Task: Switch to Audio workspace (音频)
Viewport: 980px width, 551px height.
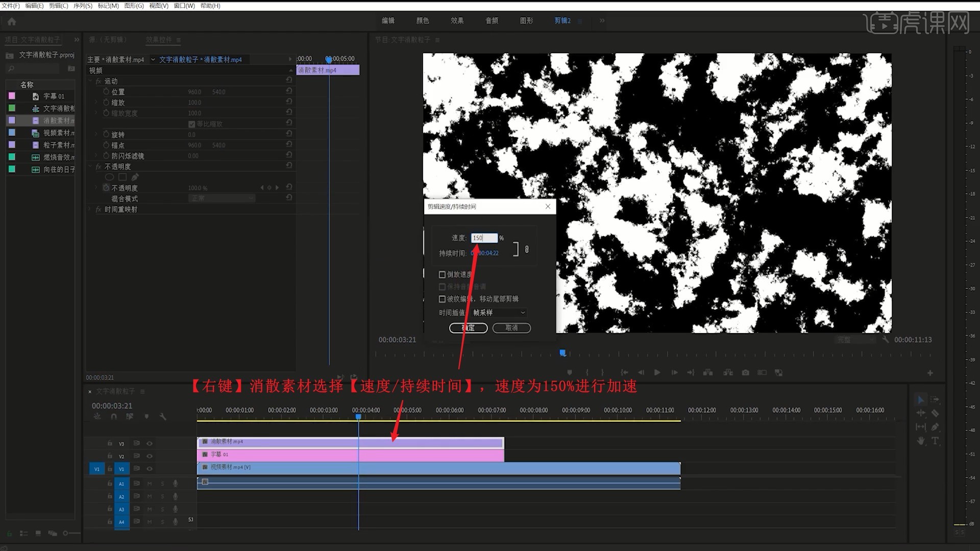Action: pyautogui.click(x=492, y=21)
